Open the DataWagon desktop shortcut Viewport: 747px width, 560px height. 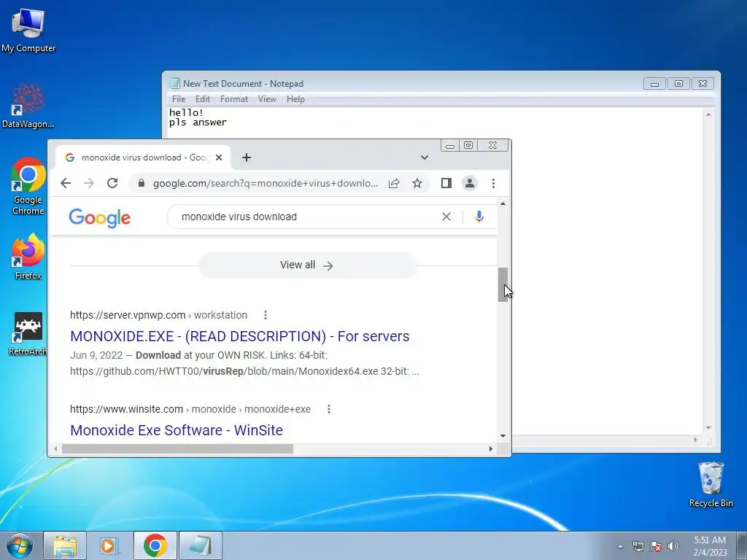click(x=28, y=106)
